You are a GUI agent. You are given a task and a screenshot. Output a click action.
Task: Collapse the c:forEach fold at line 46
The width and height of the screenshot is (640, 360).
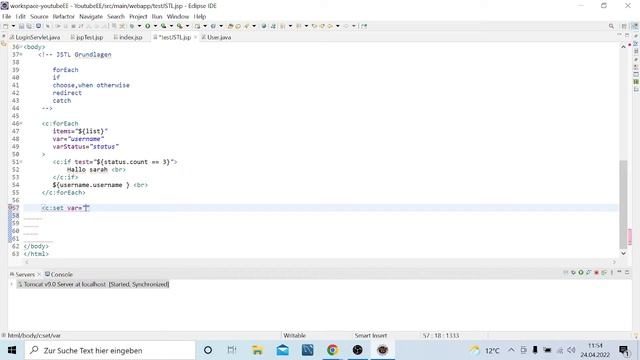(21, 124)
